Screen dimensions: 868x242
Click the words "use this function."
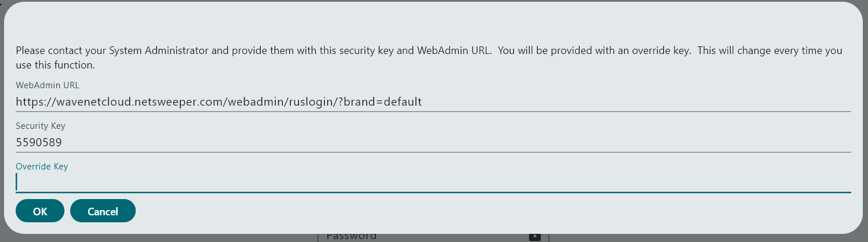pyautogui.click(x=55, y=65)
